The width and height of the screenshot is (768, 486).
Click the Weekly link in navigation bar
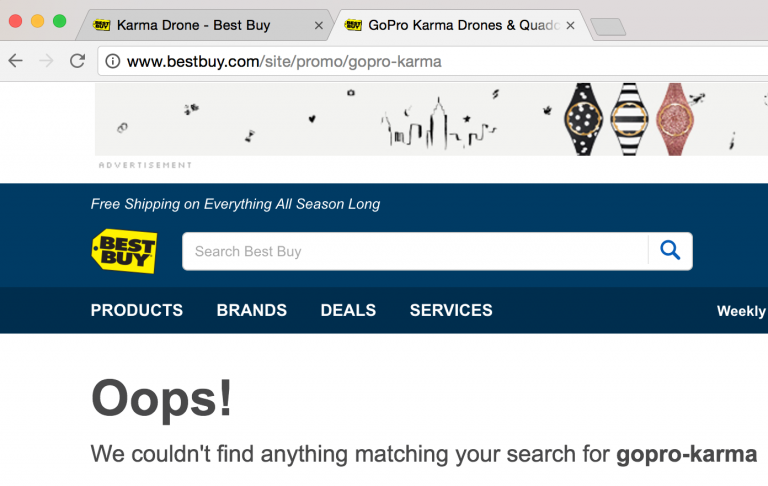pos(742,311)
